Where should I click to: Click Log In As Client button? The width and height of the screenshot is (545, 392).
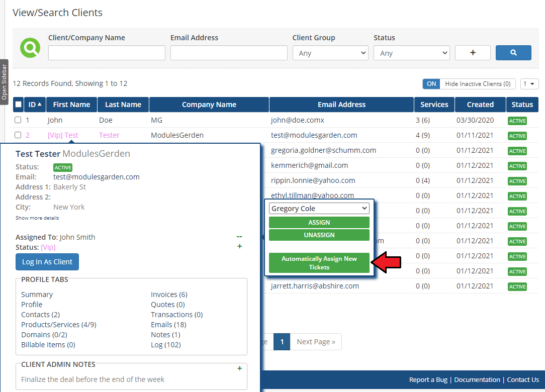pyautogui.click(x=47, y=262)
